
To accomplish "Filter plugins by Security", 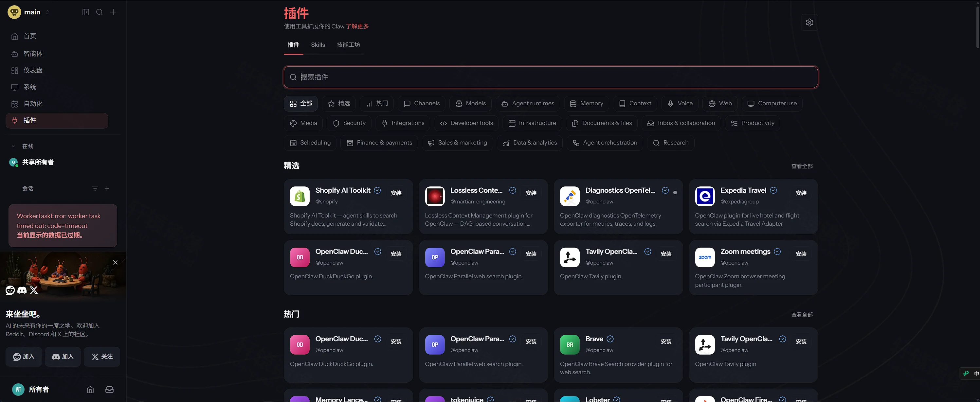I will (x=349, y=123).
